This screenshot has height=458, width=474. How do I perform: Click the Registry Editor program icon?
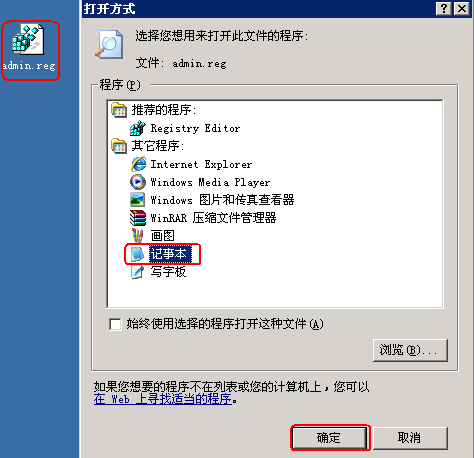pos(138,128)
